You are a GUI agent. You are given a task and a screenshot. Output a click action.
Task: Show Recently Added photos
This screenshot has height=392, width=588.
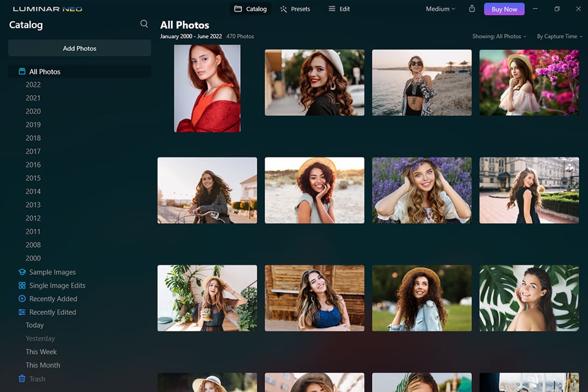(53, 299)
